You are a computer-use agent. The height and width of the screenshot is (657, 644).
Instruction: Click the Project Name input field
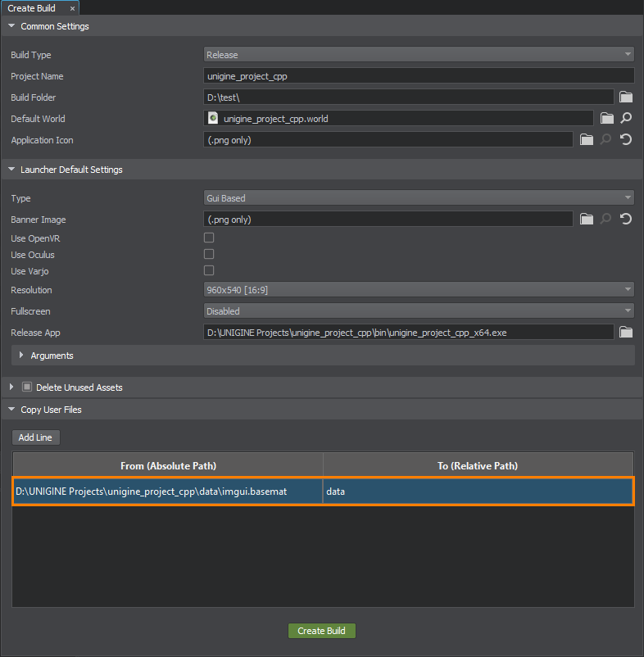(x=419, y=76)
